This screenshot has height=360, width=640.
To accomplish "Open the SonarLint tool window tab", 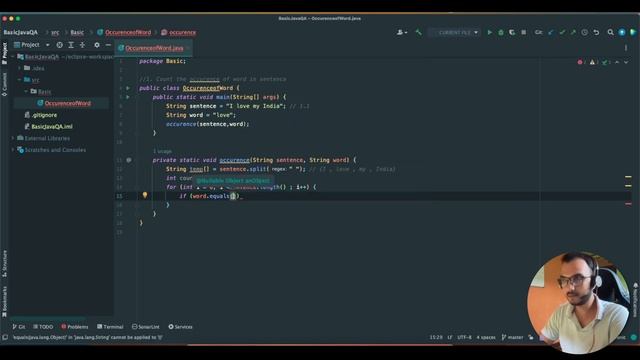I will point(146,327).
